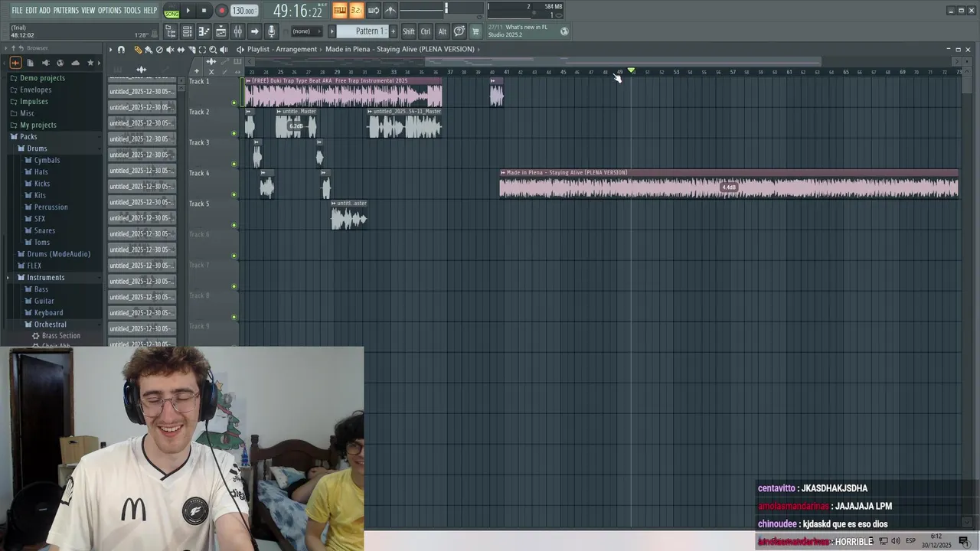Image resolution: width=980 pixels, height=551 pixels.
Task: Open the OPTIONS menu
Action: pos(109,10)
